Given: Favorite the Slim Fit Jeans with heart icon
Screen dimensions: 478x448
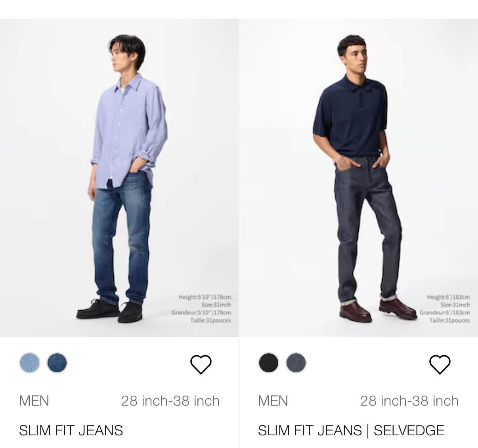Looking at the screenshot, I should 201,364.
